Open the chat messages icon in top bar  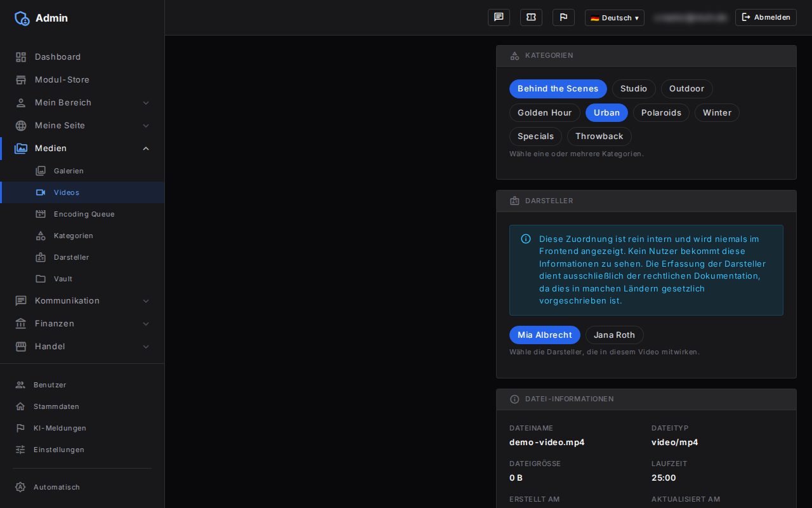point(499,17)
